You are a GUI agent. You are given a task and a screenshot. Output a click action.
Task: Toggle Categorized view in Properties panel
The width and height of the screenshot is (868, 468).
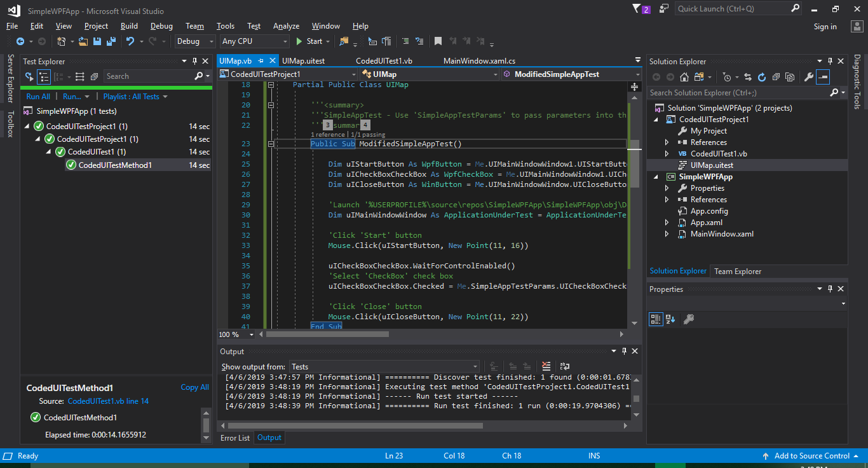tap(656, 319)
